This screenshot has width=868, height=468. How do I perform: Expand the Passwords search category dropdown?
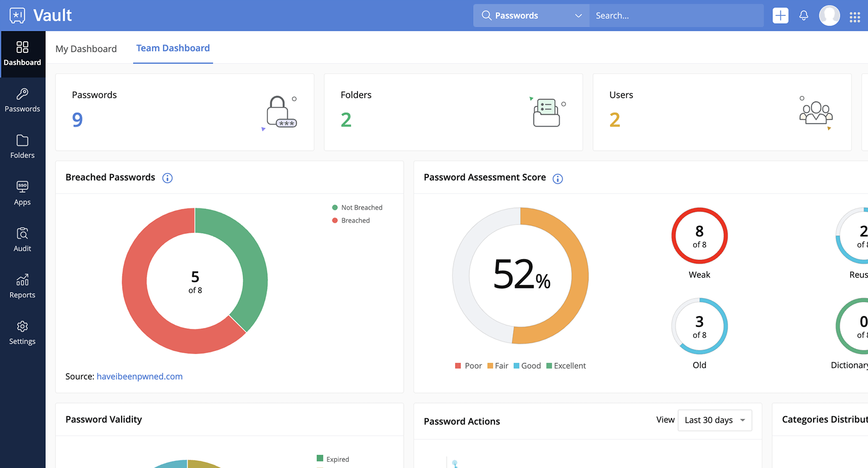tap(531, 16)
